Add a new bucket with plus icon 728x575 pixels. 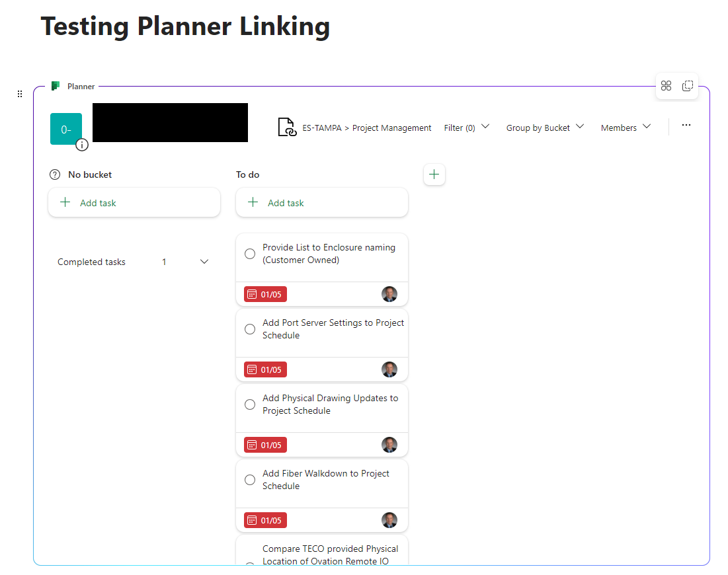434,174
